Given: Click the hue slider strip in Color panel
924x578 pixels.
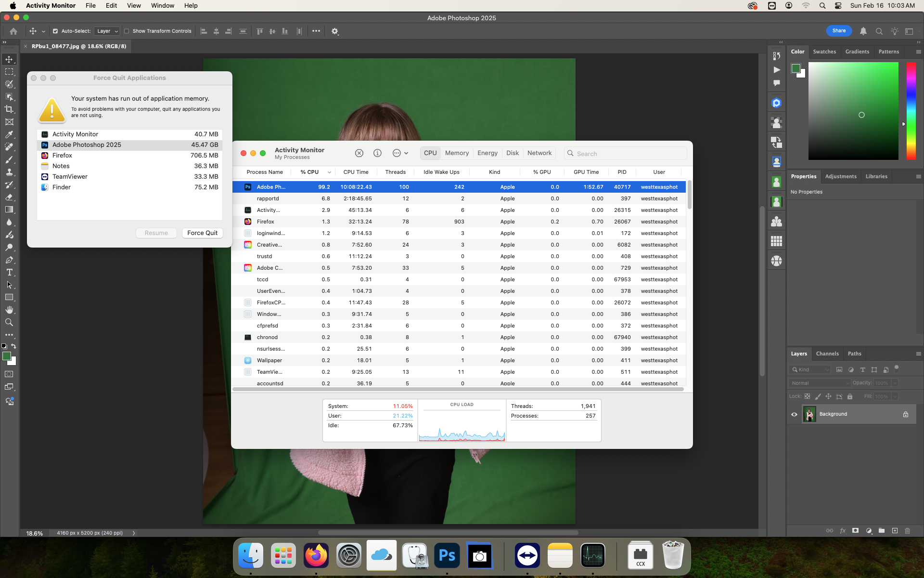Looking at the screenshot, I should (x=911, y=111).
